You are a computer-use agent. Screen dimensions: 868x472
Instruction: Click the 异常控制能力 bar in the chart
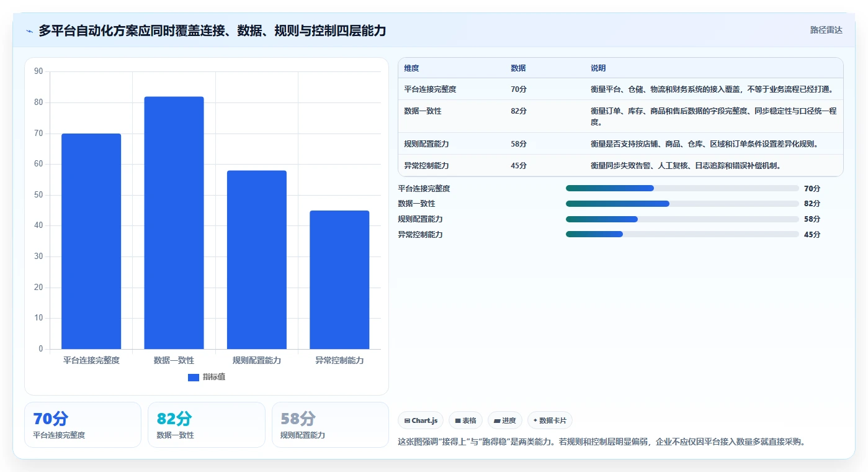(339, 280)
